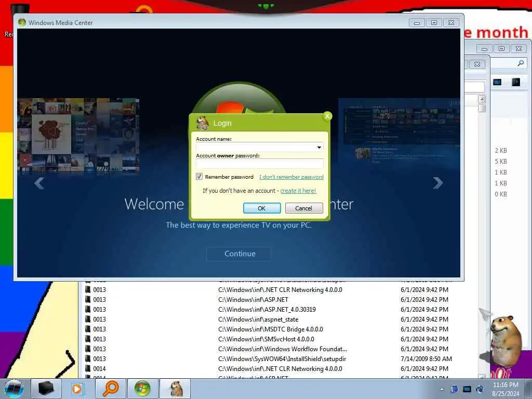Click the monitor tray icon
This screenshot has width=532, height=399.
coord(467,389)
